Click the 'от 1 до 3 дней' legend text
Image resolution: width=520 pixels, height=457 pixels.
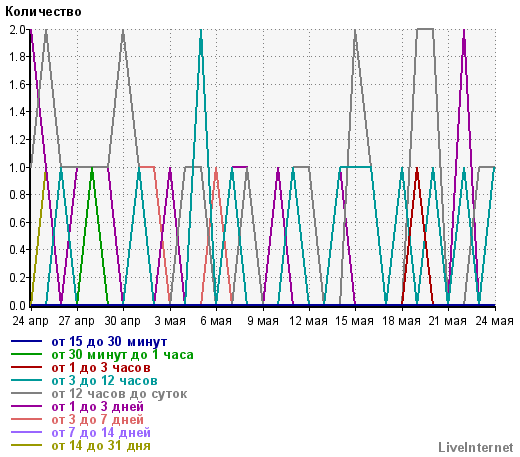(x=97, y=407)
